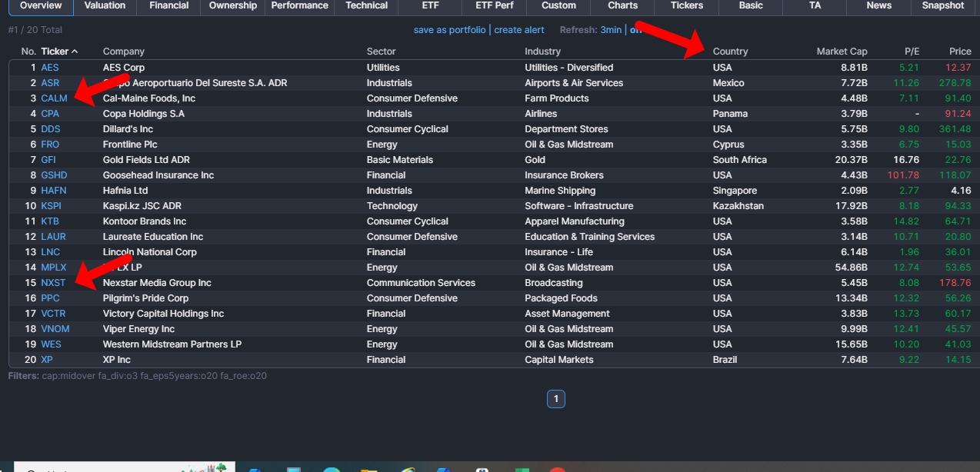Open the Ownership tab
Image resolution: width=980 pixels, height=472 pixels.
coord(233,6)
